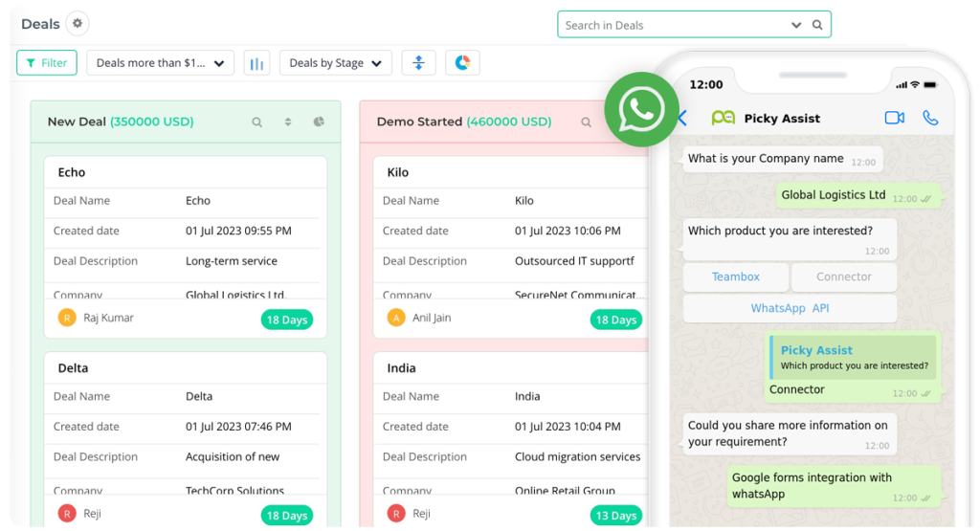Click the 18 Days badge on the Delta card
The width and height of the screenshot is (980, 531).
click(x=287, y=516)
